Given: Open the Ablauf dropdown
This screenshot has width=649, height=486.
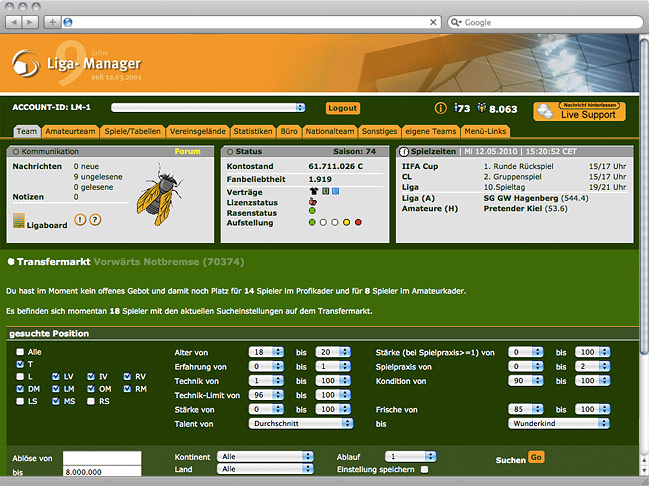Looking at the screenshot, I should click(411, 457).
